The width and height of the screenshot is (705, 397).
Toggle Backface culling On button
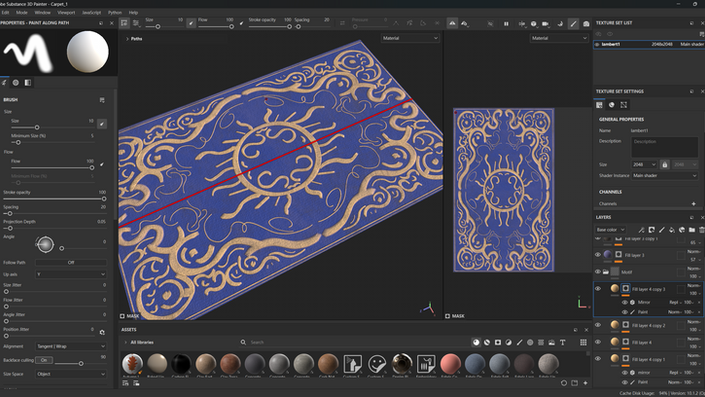tap(44, 360)
